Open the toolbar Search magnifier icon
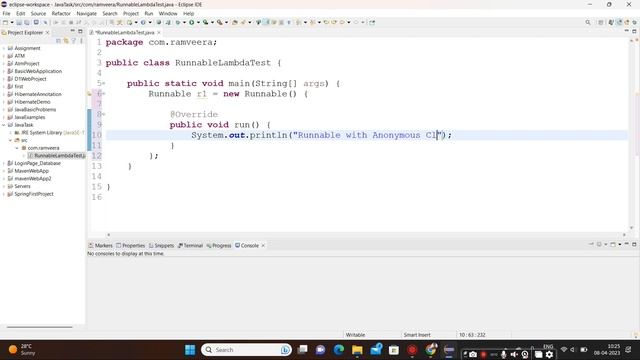 [588, 22]
